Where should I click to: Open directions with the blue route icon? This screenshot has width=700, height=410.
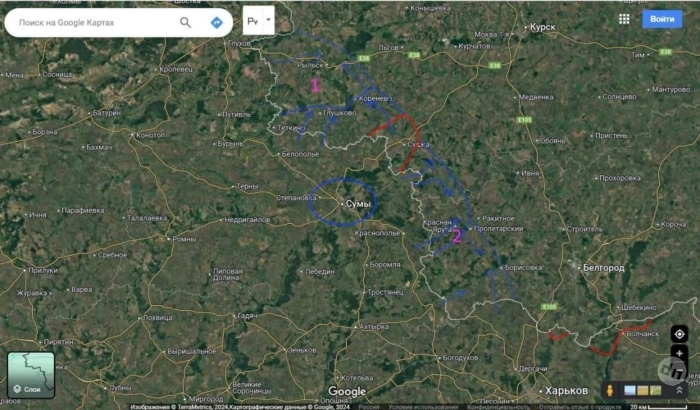pos(217,22)
